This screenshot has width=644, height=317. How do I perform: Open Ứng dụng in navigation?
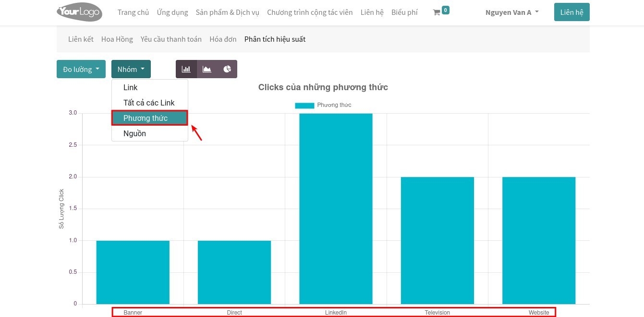[172, 12]
